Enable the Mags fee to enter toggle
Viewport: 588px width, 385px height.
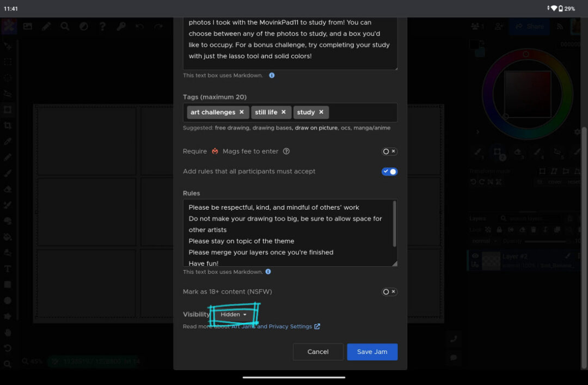[389, 151]
